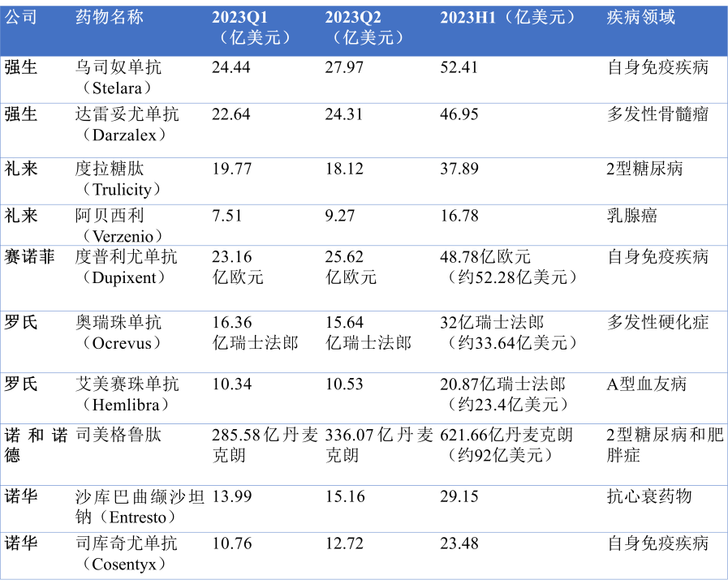Click 强生 in the Stelara row
The width and height of the screenshot is (728, 584).
tap(21, 67)
